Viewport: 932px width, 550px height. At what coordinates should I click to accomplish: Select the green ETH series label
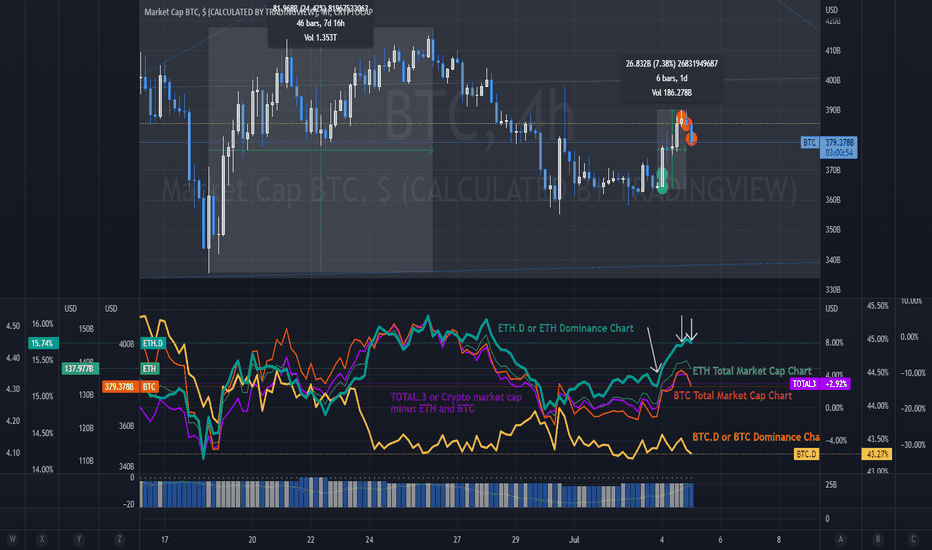click(x=149, y=369)
